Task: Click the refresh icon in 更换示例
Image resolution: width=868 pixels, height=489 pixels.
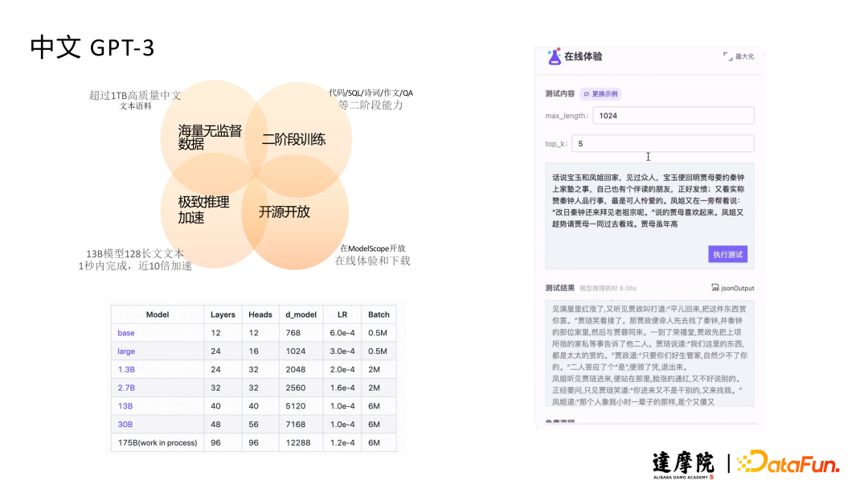Action: point(586,94)
